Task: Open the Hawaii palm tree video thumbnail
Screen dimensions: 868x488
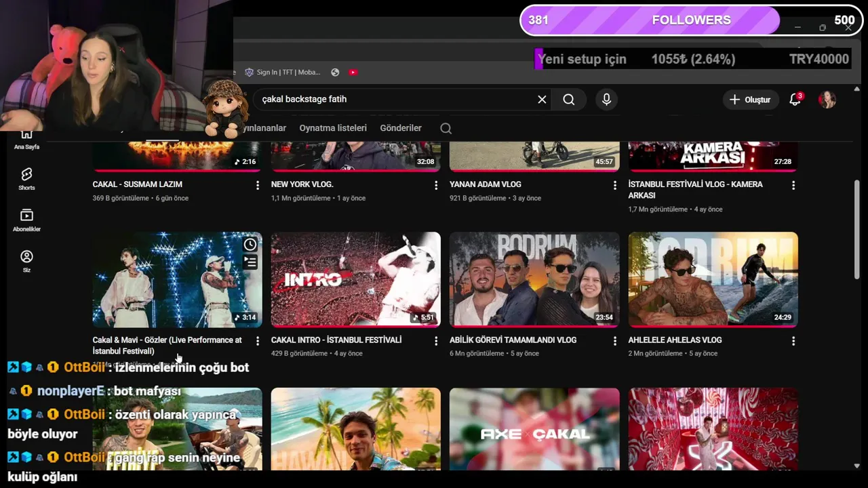Action: [x=356, y=430]
